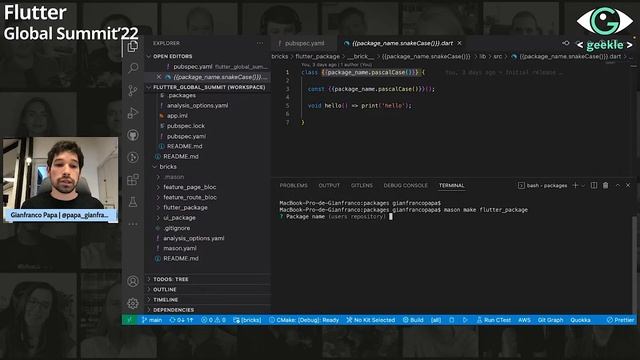Open the Testing flask view
The width and height of the screenshot is (640, 360).
tap(133, 202)
